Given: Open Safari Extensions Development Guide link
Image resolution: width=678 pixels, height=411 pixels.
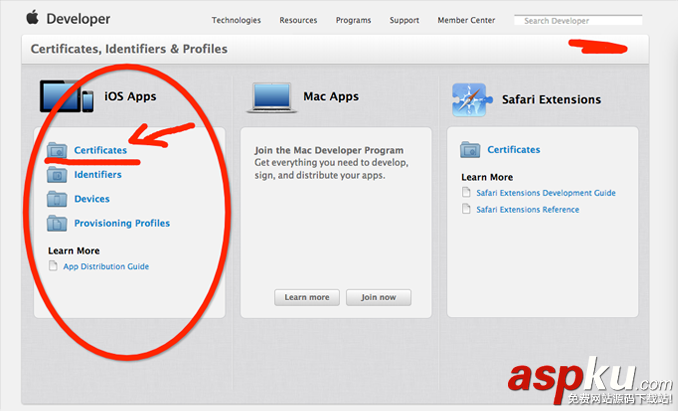Looking at the screenshot, I should pos(546,193).
